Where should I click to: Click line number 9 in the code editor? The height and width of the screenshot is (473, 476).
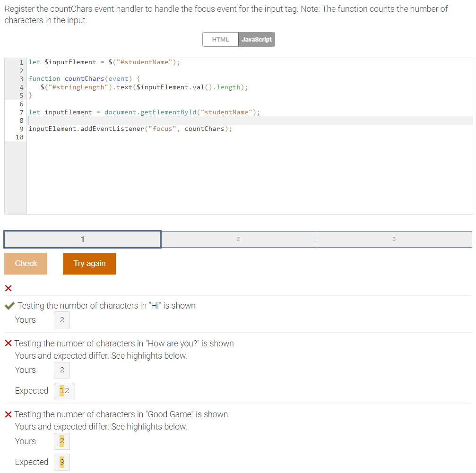[21, 129]
